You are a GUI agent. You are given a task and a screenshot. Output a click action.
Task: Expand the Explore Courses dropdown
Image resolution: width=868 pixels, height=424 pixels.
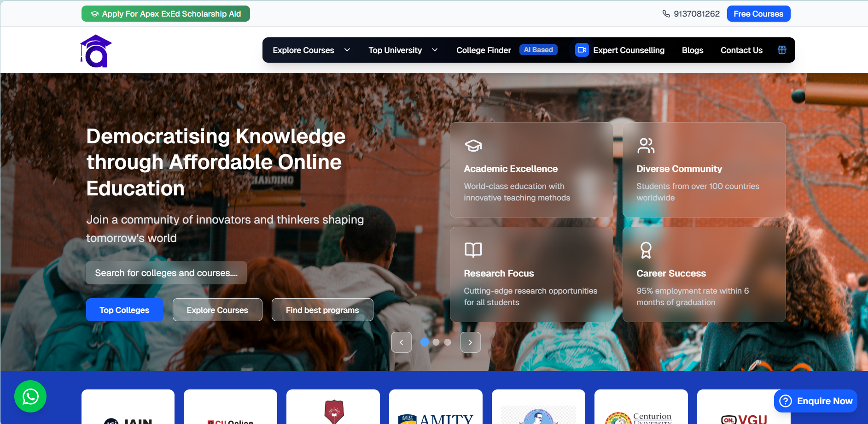(x=311, y=50)
